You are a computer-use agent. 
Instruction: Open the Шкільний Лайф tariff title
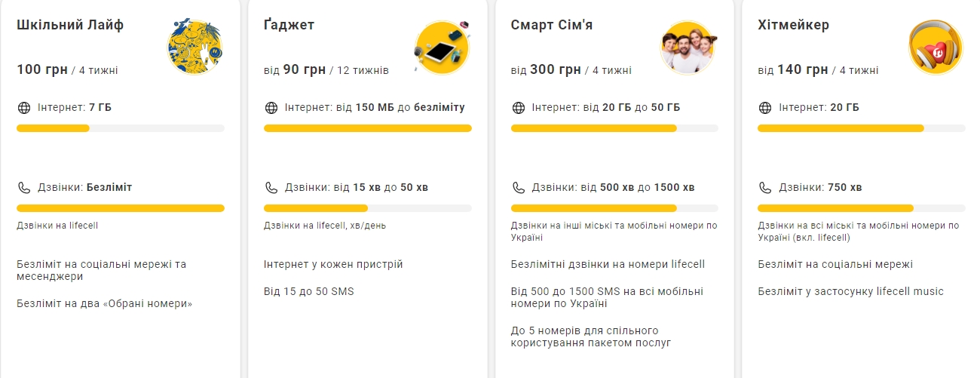click(x=70, y=25)
